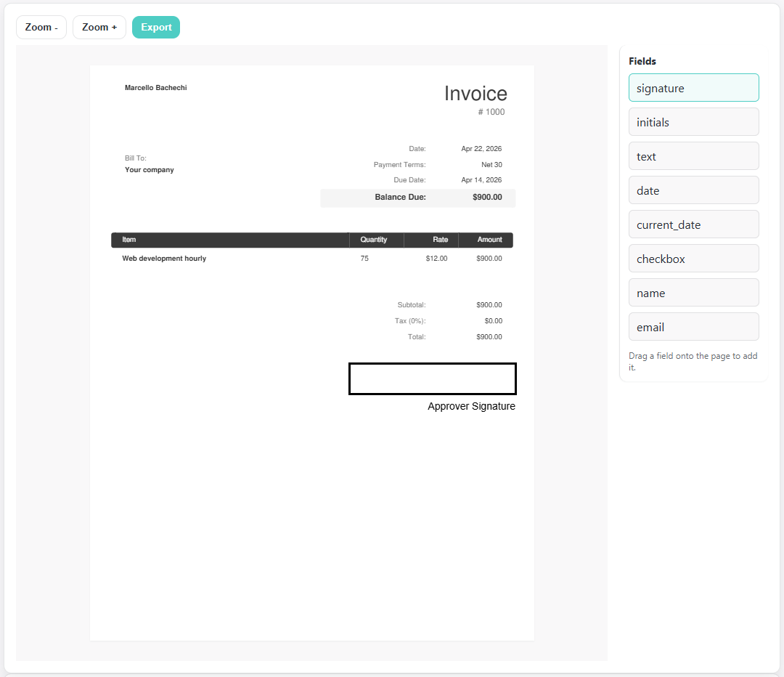
Task: Choose the checkbox field type
Action: click(x=693, y=258)
